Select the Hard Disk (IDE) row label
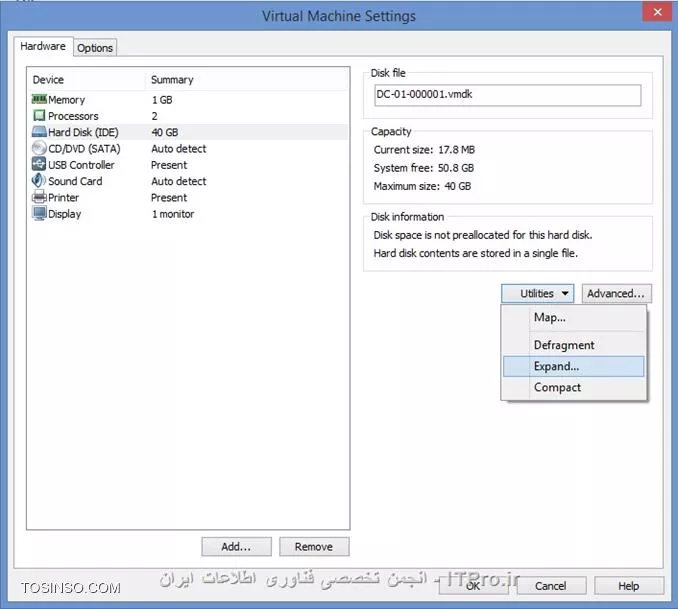Viewport: 678px width, 609px height. pyautogui.click(x=83, y=132)
